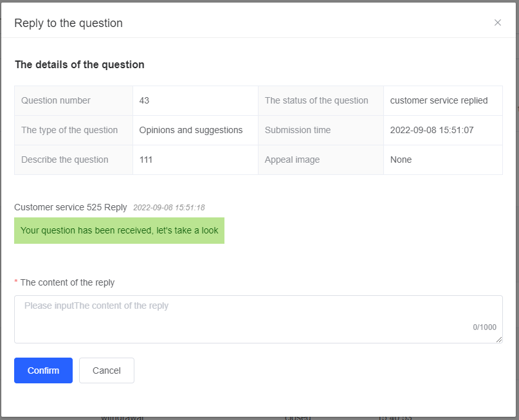This screenshot has width=519, height=420.
Task: Click 'The details of the question' heading
Action: click(x=80, y=64)
